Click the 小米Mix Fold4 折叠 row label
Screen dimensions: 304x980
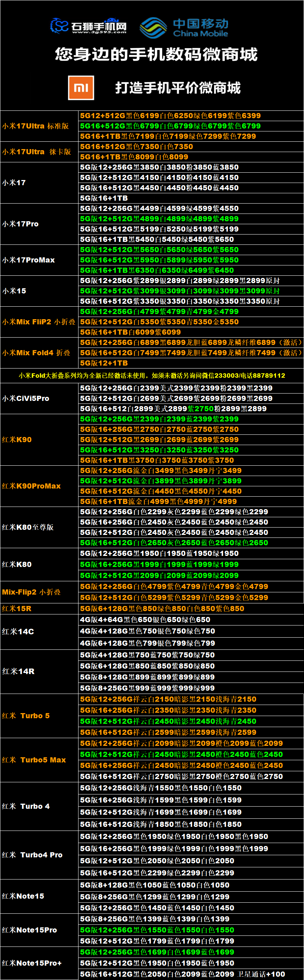[36, 353]
